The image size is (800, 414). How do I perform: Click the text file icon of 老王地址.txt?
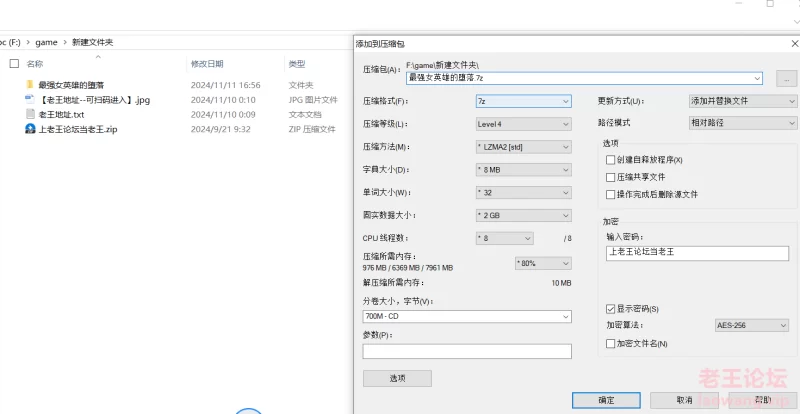tap(30, 114)
